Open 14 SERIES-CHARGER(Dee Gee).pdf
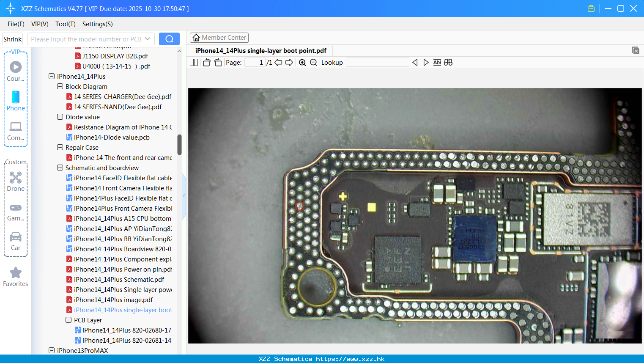This screenshot has width=644, height=363. click(x=118, y=97)
